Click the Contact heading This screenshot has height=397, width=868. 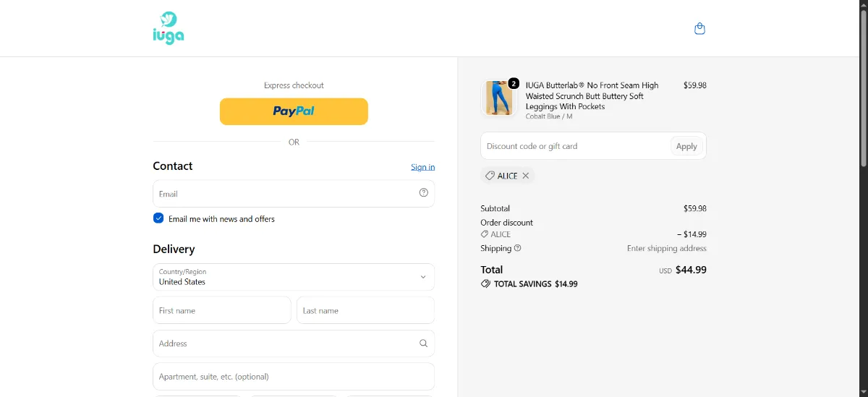(x=173, y=166)
